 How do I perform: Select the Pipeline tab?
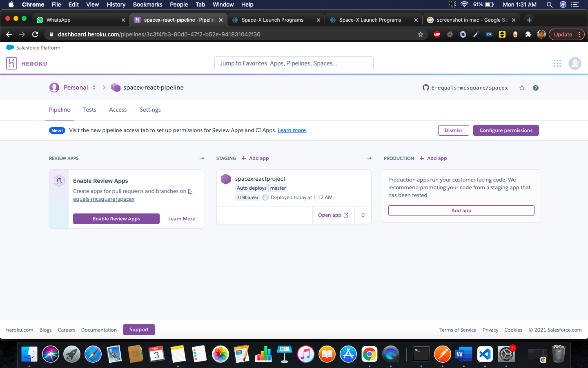pyautogui.click(x=60, y=110)
